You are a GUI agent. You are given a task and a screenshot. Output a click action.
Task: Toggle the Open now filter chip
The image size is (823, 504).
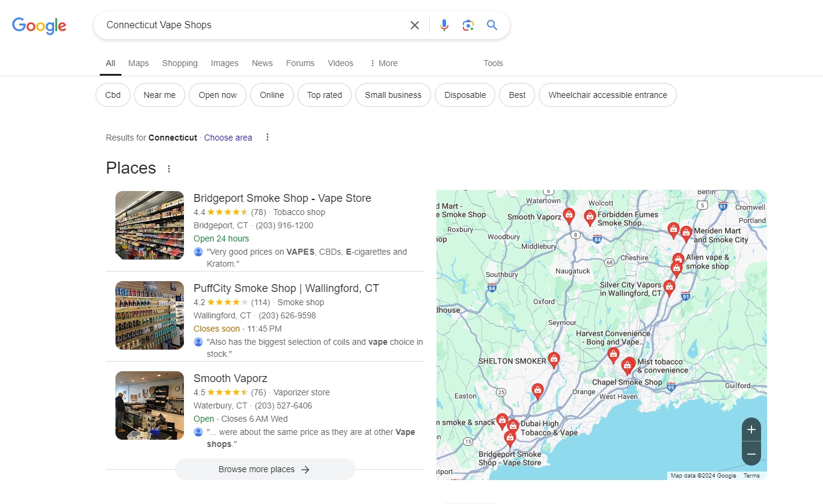click(x=218, y=95)
